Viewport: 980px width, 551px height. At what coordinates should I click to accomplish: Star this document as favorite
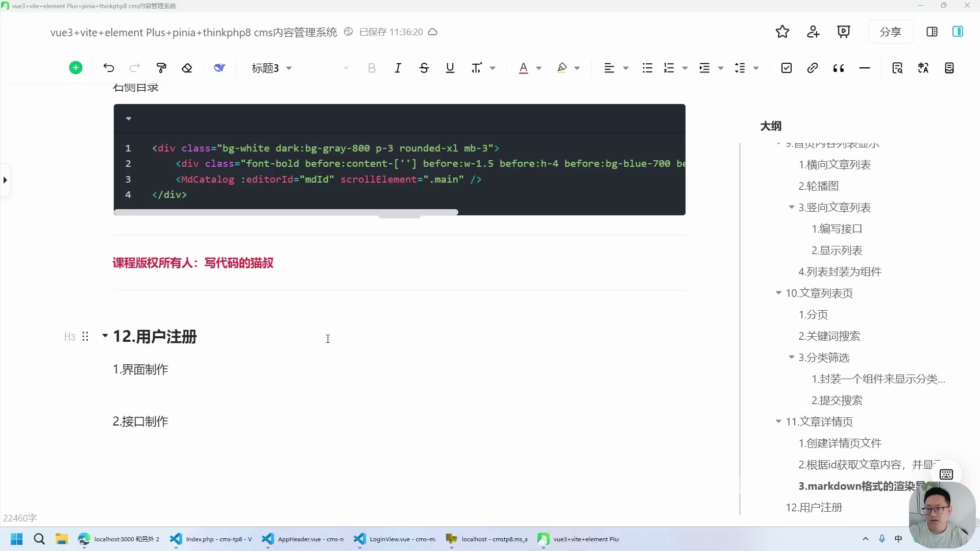click(782, 32)
